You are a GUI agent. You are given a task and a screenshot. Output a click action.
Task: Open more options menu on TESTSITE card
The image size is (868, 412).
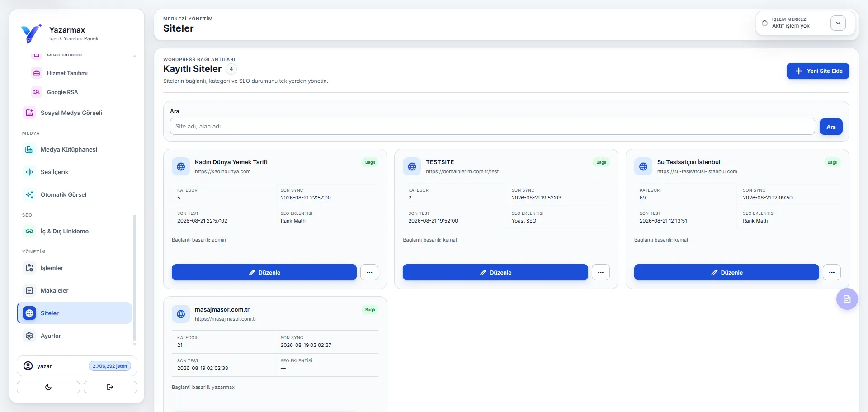601,272
